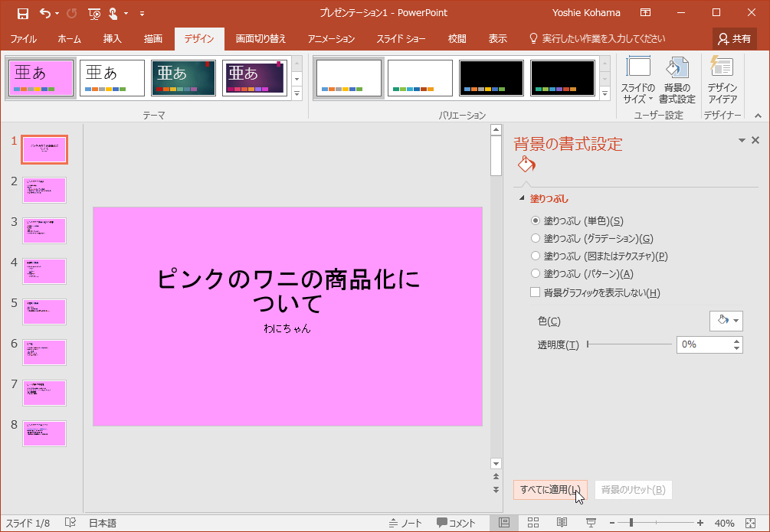Select 塗りつぶし (グラデーション) option
The width and height of the screenshot is (770, 532).
pyautogui.click(x=535, y=239)
